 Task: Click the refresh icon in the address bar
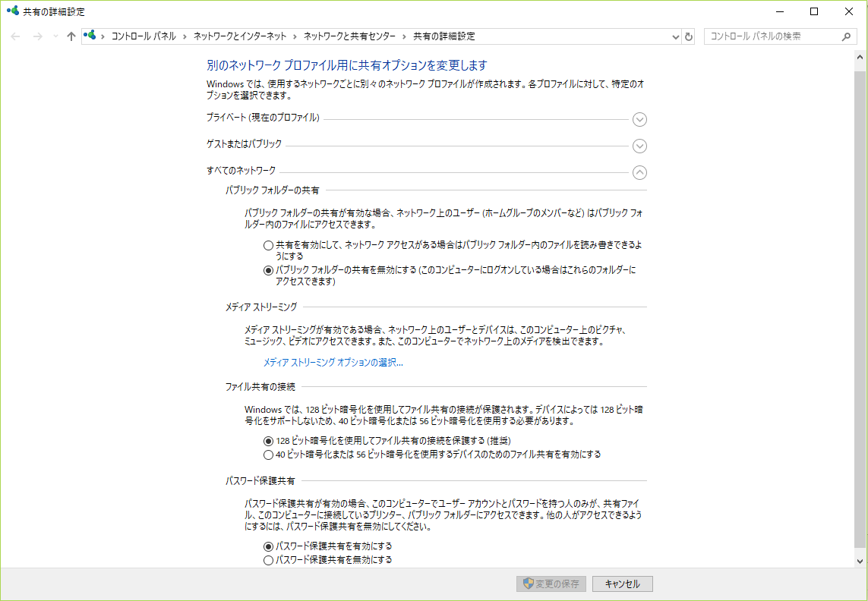(689, 36)
